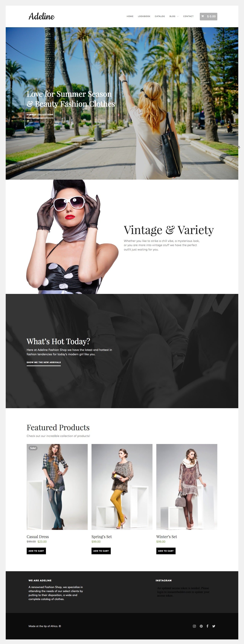Click the scroll-down arrow at hero edge
Screen dimensions: 244x644
239,147
